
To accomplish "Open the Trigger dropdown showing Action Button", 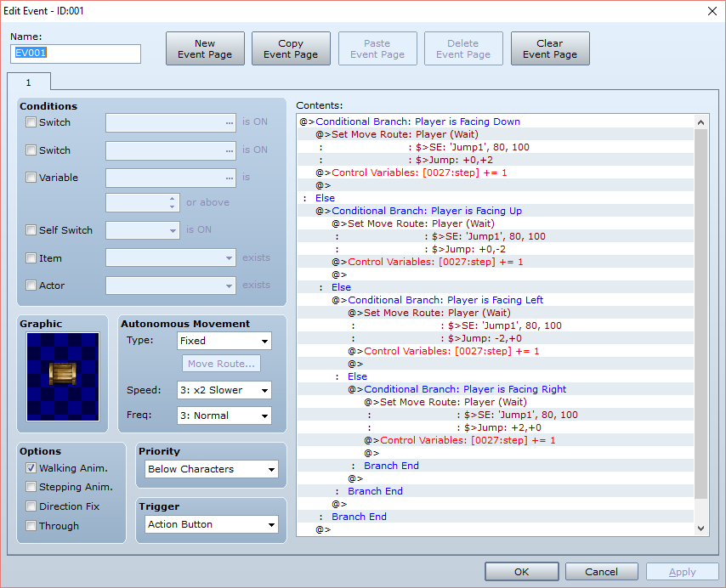I will (212, 524).
